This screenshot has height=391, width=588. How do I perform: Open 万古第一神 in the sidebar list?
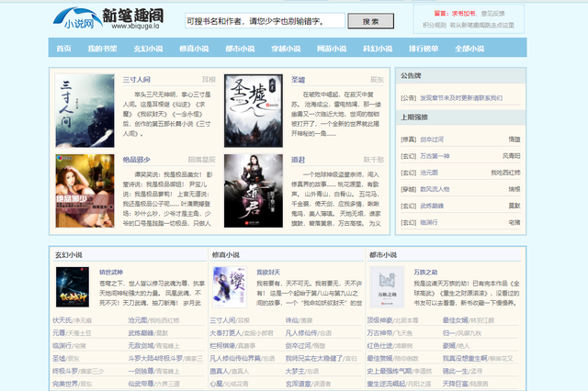435,156
